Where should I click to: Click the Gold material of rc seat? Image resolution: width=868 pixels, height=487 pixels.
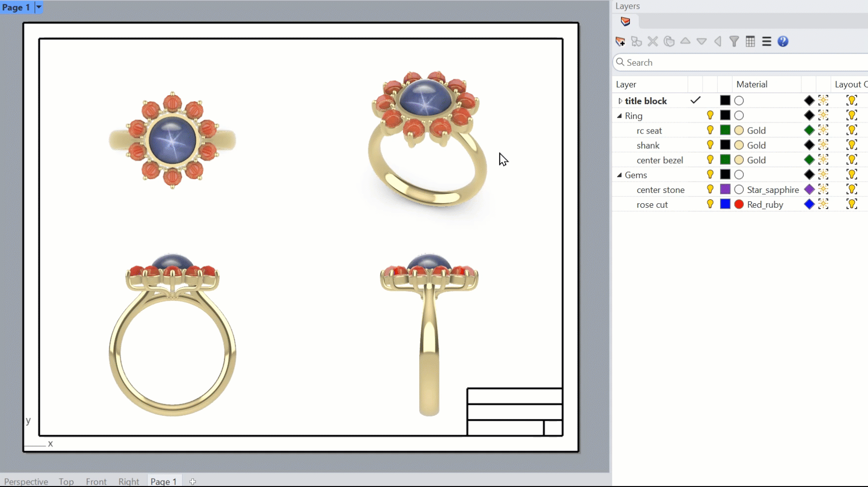tap(756, 131)
